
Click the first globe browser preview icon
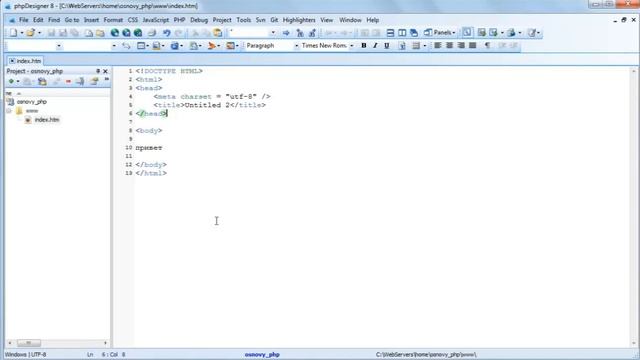115,33
